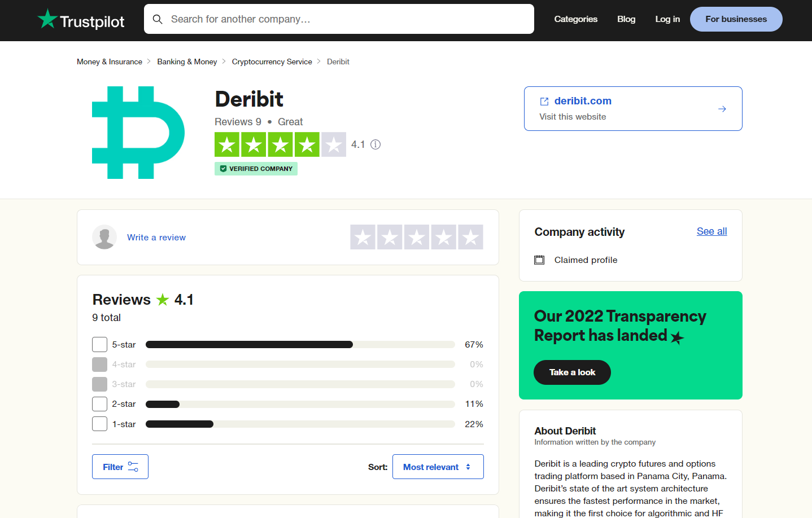This screenshot has height=518, width=812.
Task: Click the 67% percentage label
Action: coord(474,345)
